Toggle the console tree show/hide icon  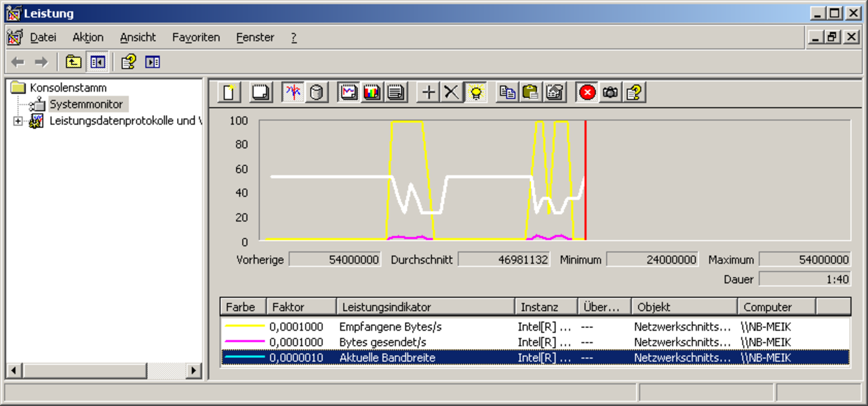point(97,62)
